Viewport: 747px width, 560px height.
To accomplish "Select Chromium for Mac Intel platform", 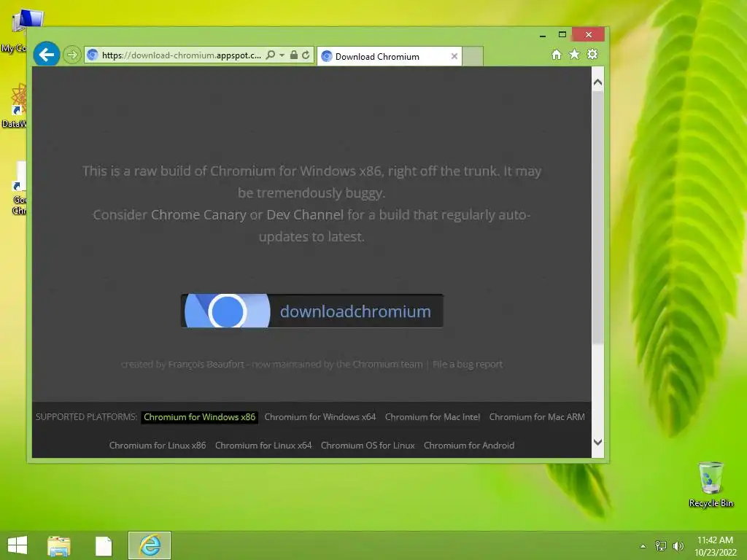I will coord(433,417).
